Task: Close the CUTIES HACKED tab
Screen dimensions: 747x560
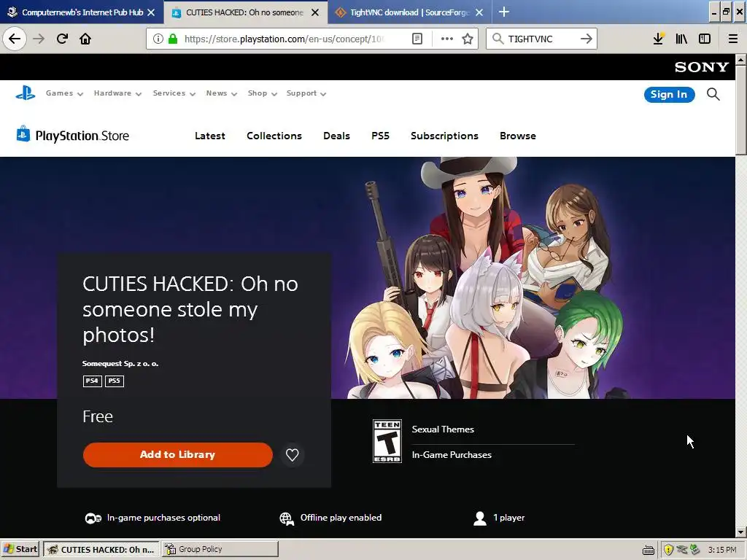Action: pyautogui.click(x=315, y=12)
